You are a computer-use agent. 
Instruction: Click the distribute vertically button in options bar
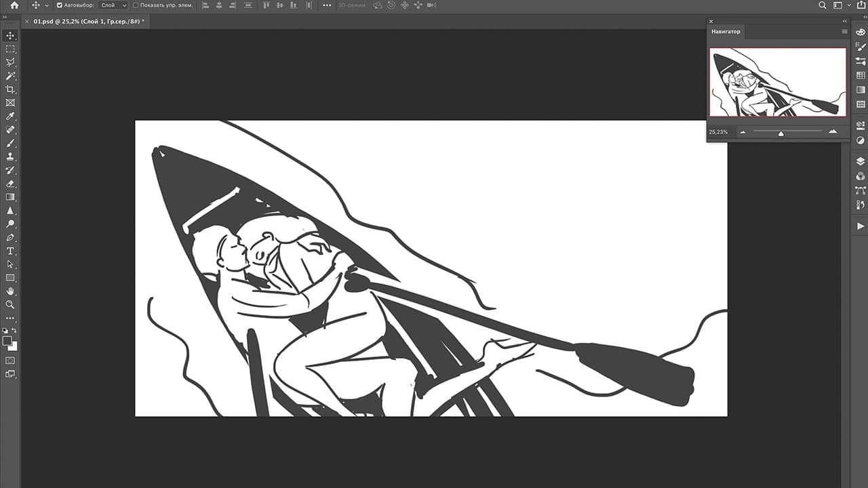click(309, 5)
